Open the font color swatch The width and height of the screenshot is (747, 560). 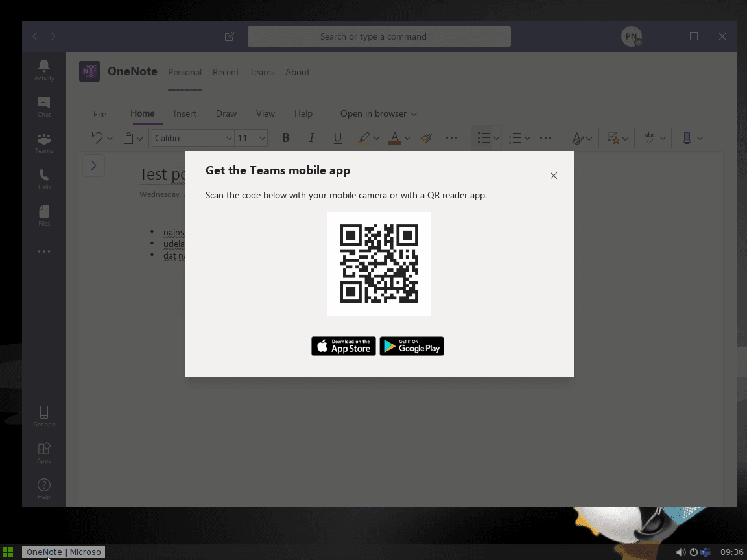395,137
